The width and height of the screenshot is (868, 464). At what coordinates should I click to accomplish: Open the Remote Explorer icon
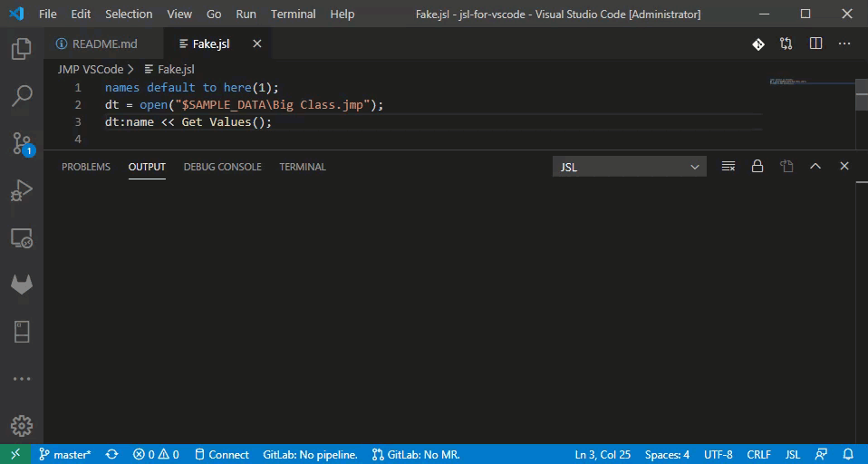[22, 238]
